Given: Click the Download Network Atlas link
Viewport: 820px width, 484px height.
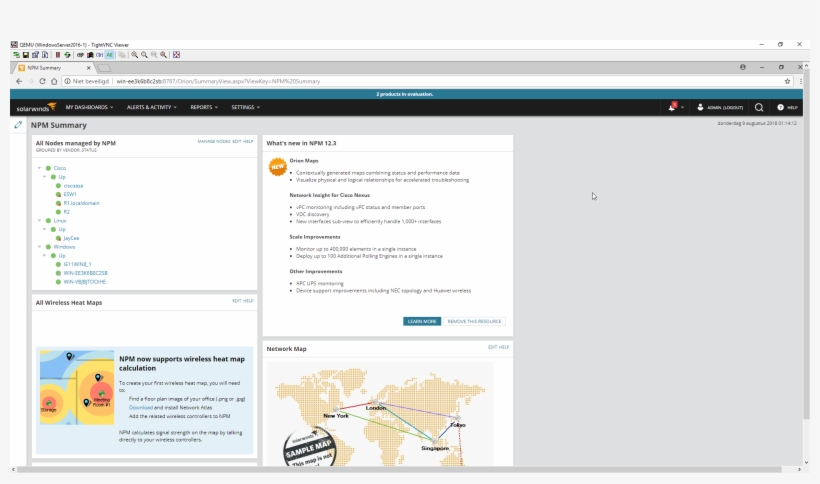Looking at the screenshot, I should click(x=141, y=408).
